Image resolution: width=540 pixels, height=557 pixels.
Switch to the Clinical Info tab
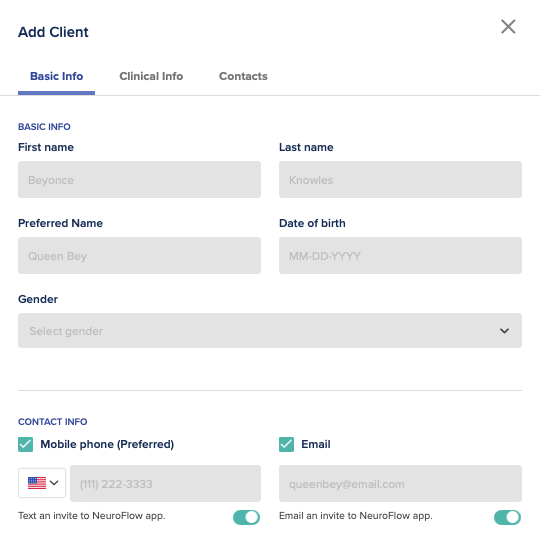tap(151, 76)
